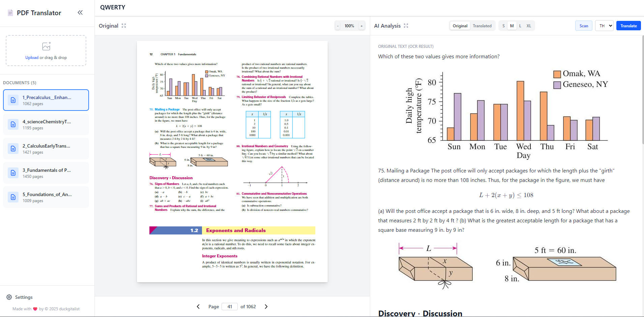The image size is (644, 317).
Task: Increase zoom using the plus control
Action: (361, 26)
